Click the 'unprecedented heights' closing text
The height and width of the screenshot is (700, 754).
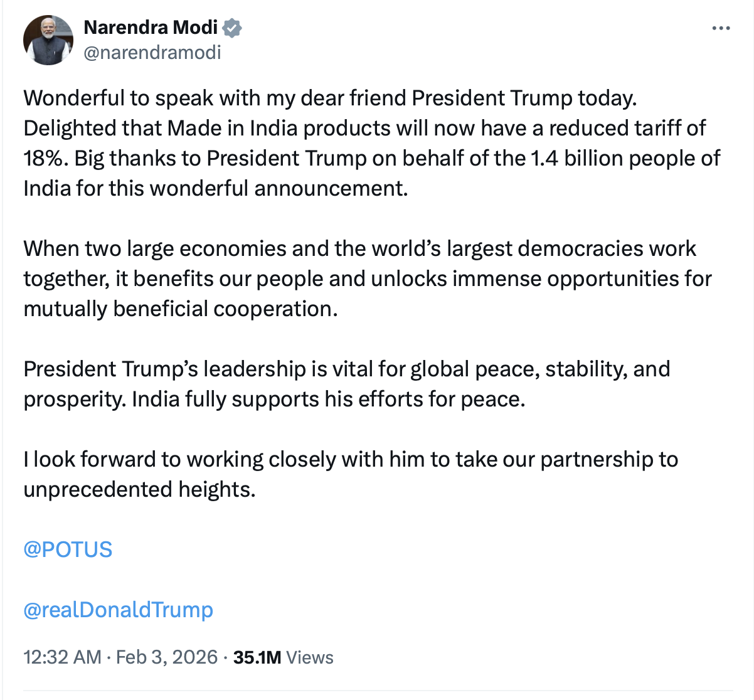(139, 490)
